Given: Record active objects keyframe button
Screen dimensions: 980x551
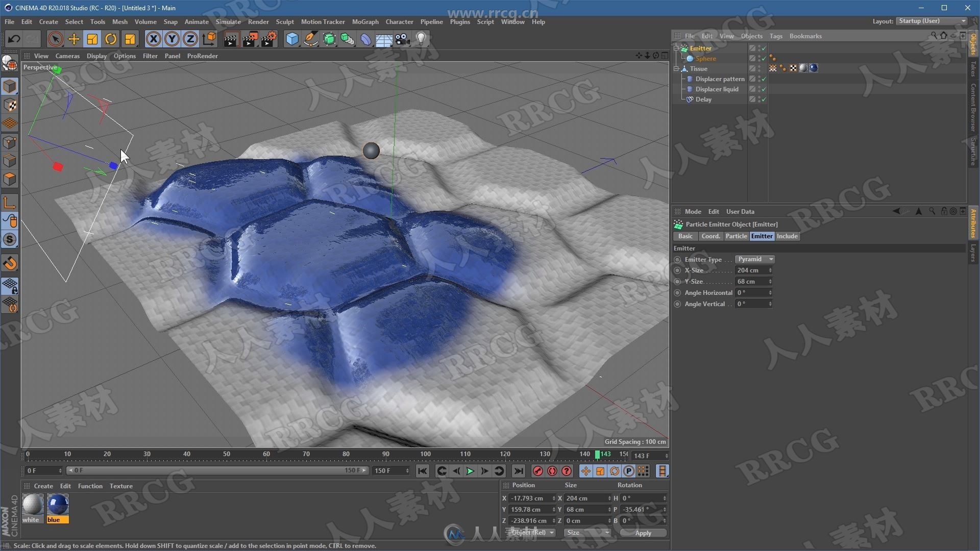Looking at the screenshot, I should click(537, 471).
